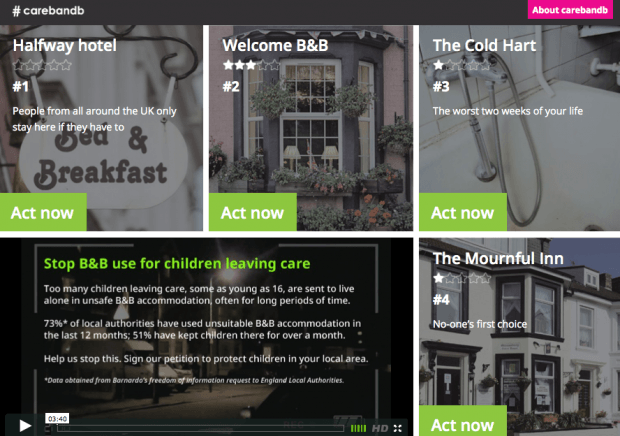Image resolution: width=620 pixels, height=436 pixels.
Task: Click the #carebandb logo
Action: 48,11
